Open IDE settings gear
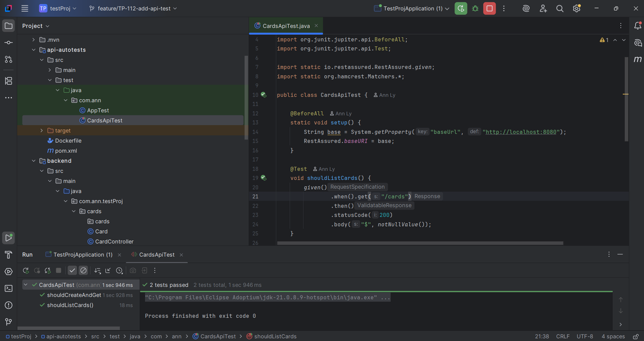The height and width of the screenshot is (341, 644). pyautogui.click(x=576, y=9)
